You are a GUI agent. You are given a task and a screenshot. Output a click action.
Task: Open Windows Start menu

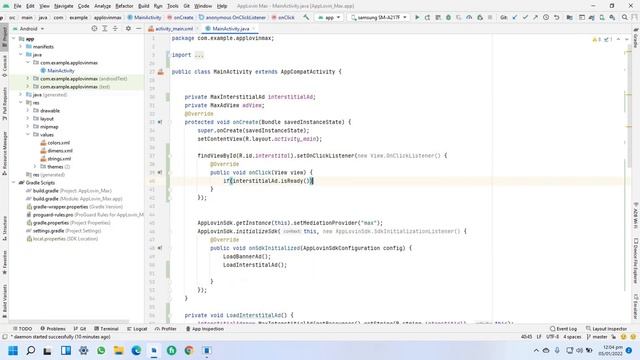coord(13,350)
